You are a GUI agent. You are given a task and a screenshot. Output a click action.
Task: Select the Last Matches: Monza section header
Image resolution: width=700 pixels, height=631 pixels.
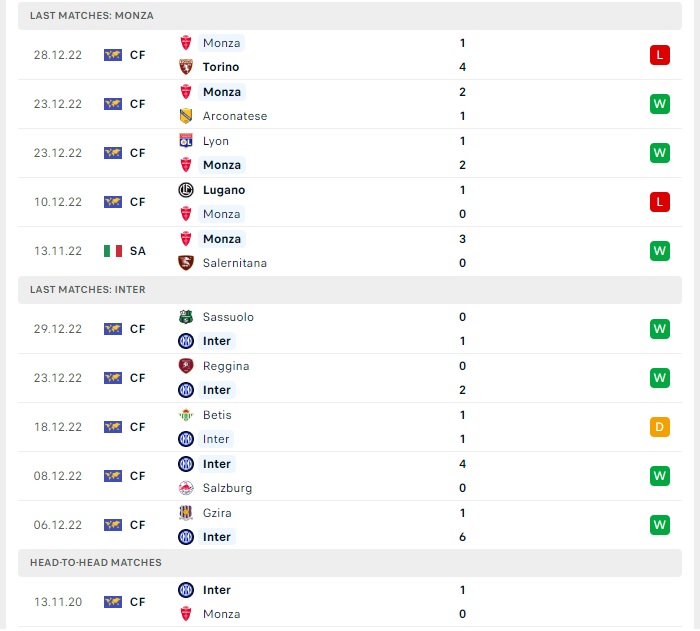350,16
